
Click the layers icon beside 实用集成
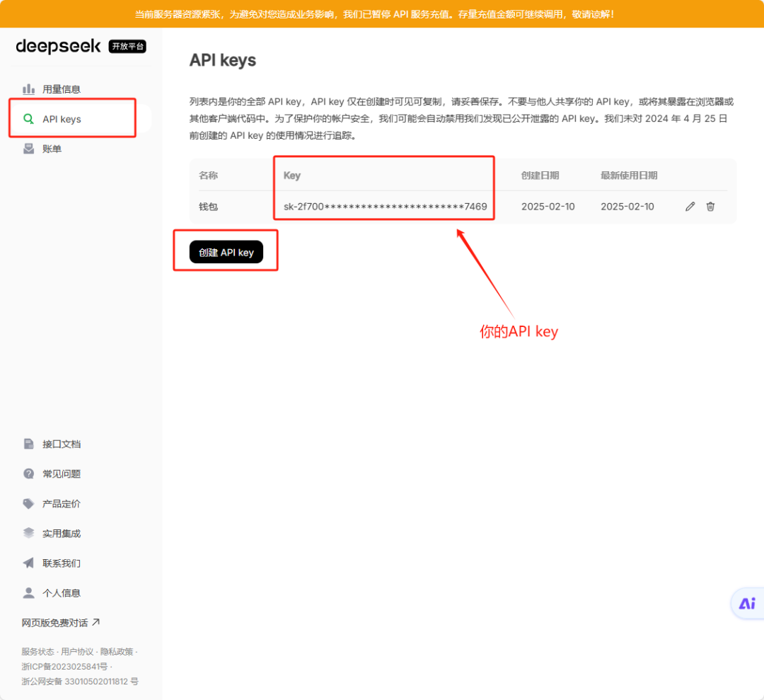point(29,533)
